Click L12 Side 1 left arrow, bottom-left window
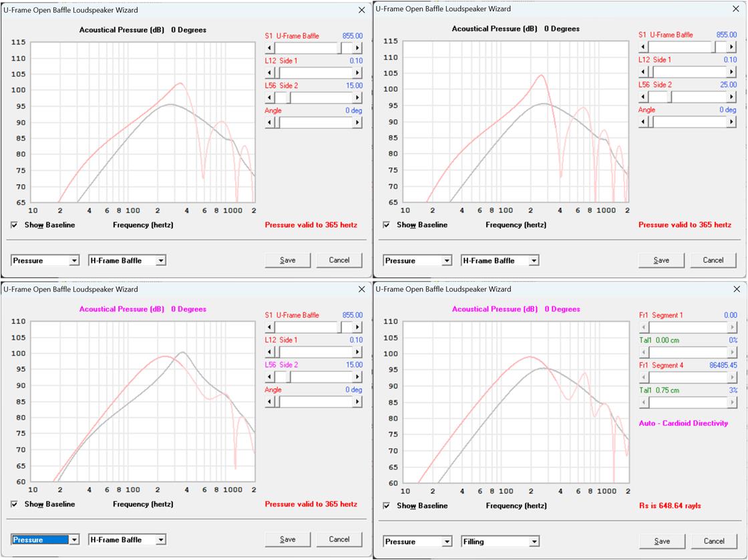Screen dimensions: 748x560 pyautogui.click(x=270, y=352)
